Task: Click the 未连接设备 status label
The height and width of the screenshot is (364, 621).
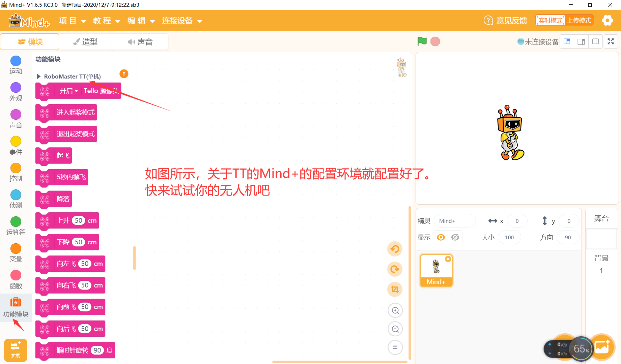Action: pos(541,42)
